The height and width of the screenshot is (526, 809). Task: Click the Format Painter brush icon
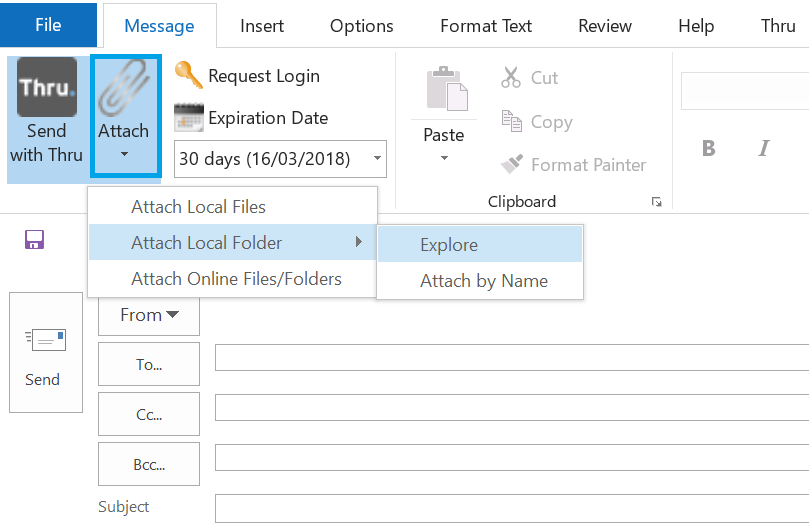click(x=511, y=164)
